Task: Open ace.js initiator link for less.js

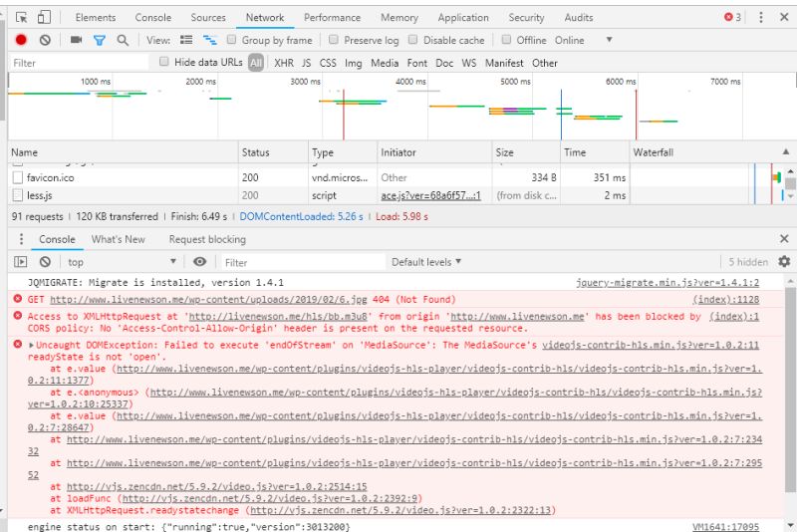Action: [430, 195]
